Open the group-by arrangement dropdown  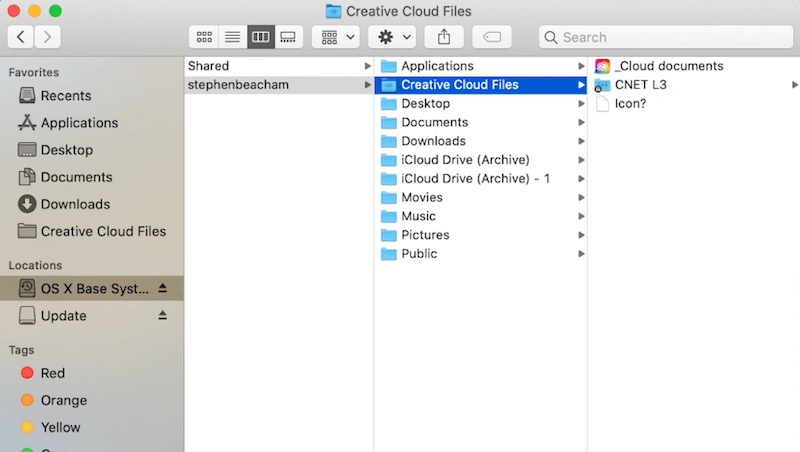[x=336, y=37]
